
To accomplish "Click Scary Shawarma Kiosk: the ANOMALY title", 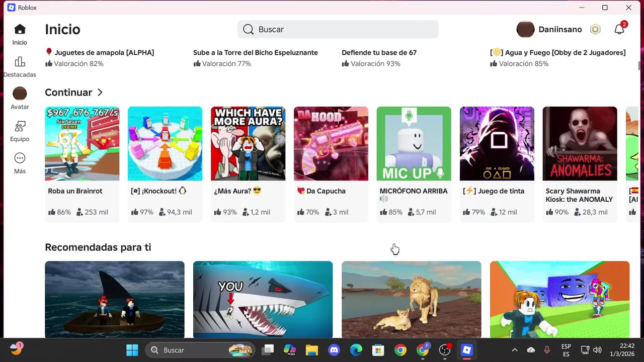I will coord(580,195).
